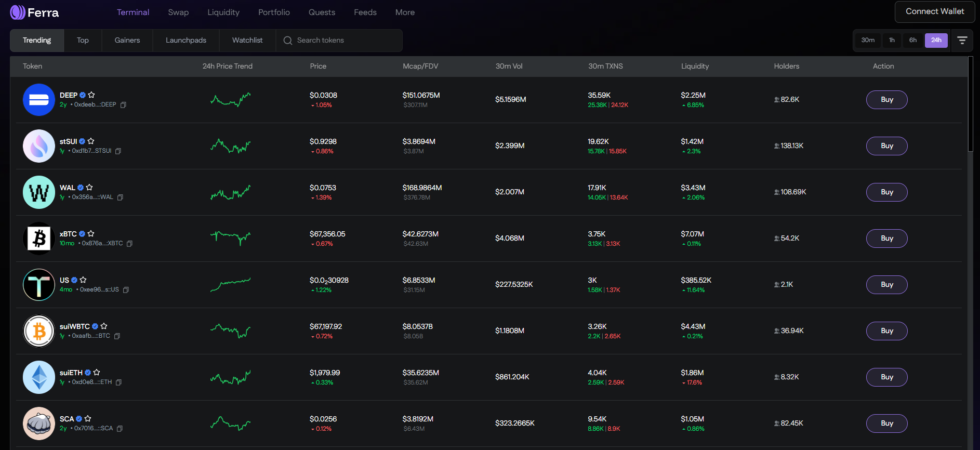Star the DEEP token as favorite
The height and width of the screenshot is (450, 980).
point(91,95)
